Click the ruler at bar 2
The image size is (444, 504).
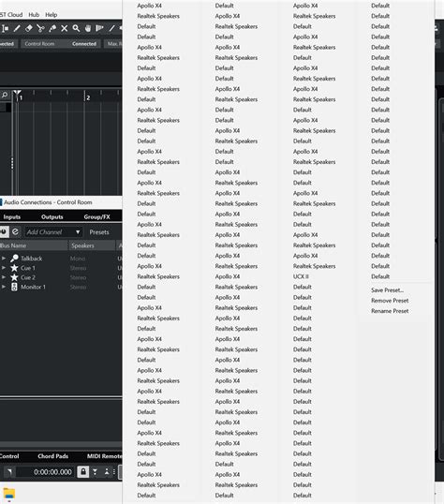(x=86, y=96)
